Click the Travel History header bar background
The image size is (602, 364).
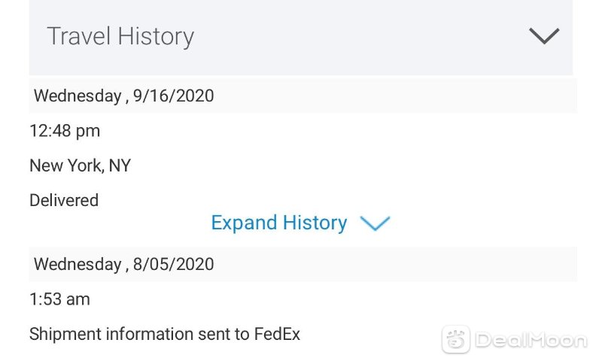click(x=301, y=38)
